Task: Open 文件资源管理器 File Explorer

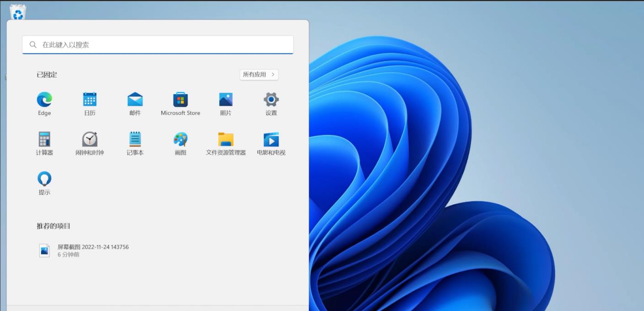Action: 225,139
